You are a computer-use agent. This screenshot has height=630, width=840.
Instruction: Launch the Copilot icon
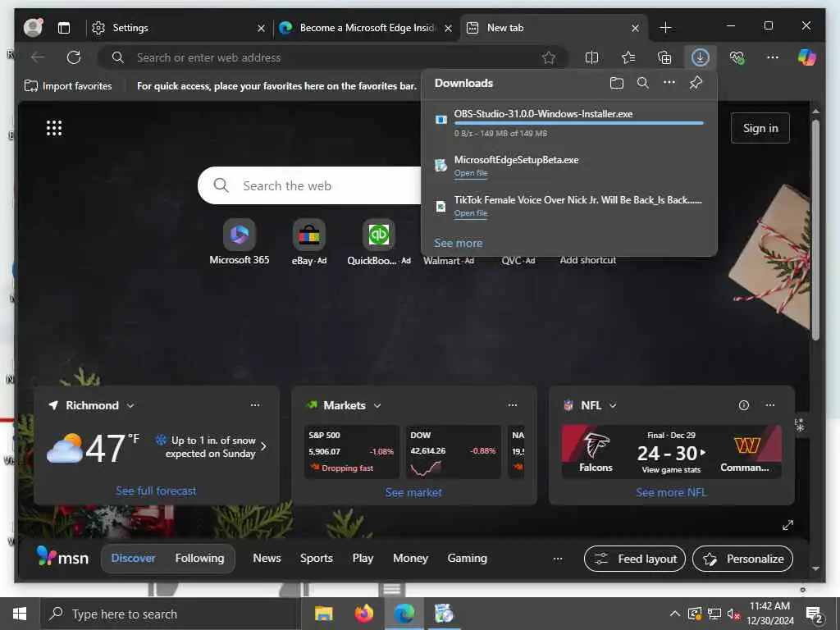[x=807, y=57]
